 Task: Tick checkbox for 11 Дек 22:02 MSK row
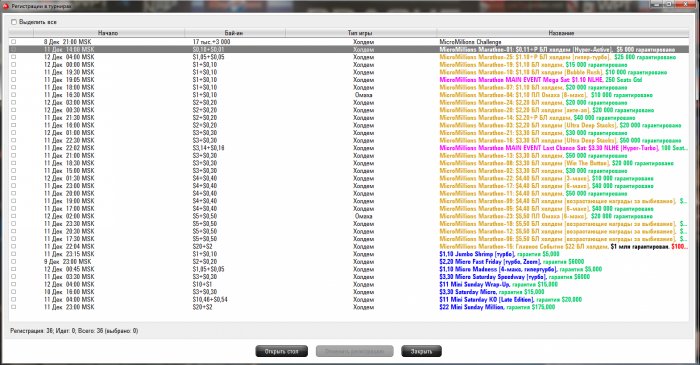click(13, 148)
